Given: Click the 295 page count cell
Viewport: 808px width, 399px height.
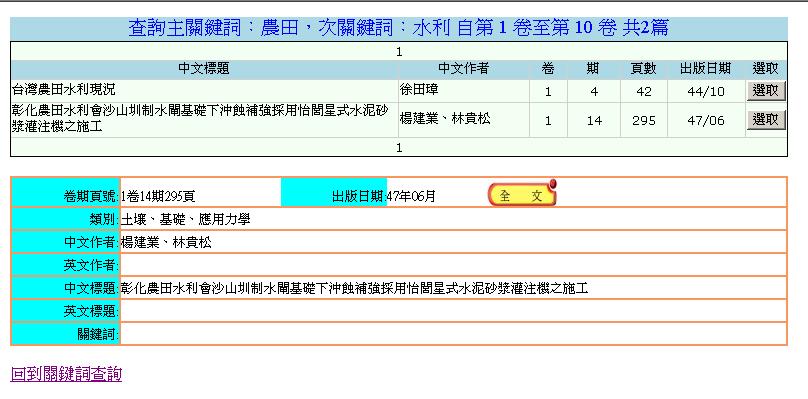Looking at the screenshot, I should click(x=643, y=120).
